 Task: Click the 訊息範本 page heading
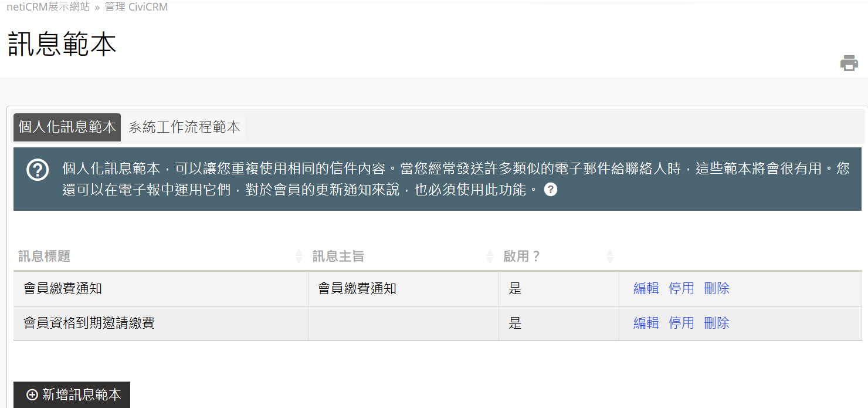(62, 45)
